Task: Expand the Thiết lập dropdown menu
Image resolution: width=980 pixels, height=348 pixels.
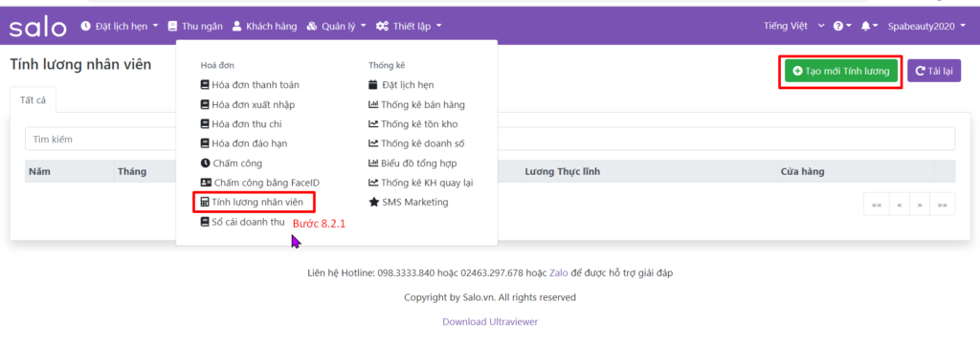Action: [x=409, y=26]
